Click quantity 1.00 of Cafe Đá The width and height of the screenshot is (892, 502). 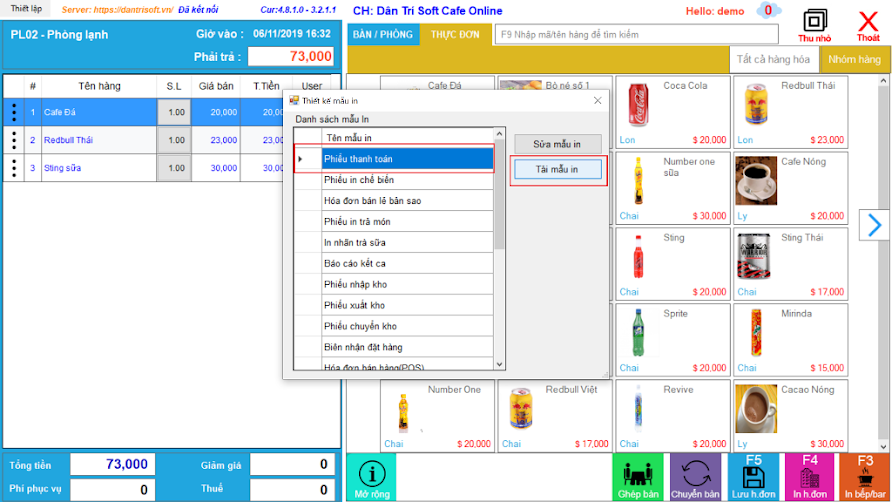point(174,112)
